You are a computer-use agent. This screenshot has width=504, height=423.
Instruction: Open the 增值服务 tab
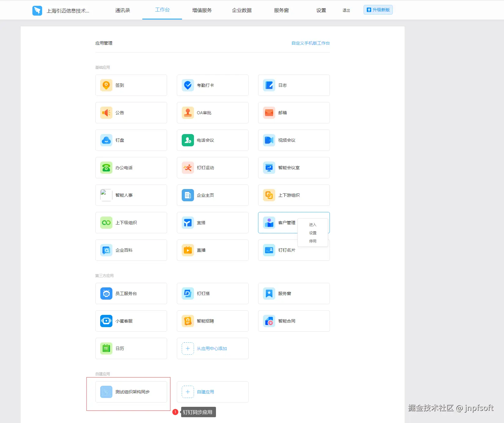202,10
